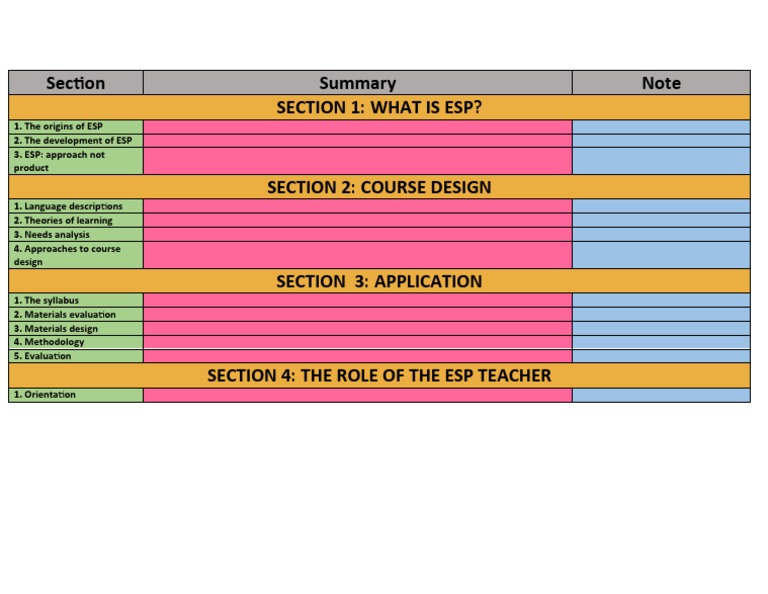Select the 'Materials design' cell
The height and width of the screenshot is (594, 768).
tap(76, 329)
